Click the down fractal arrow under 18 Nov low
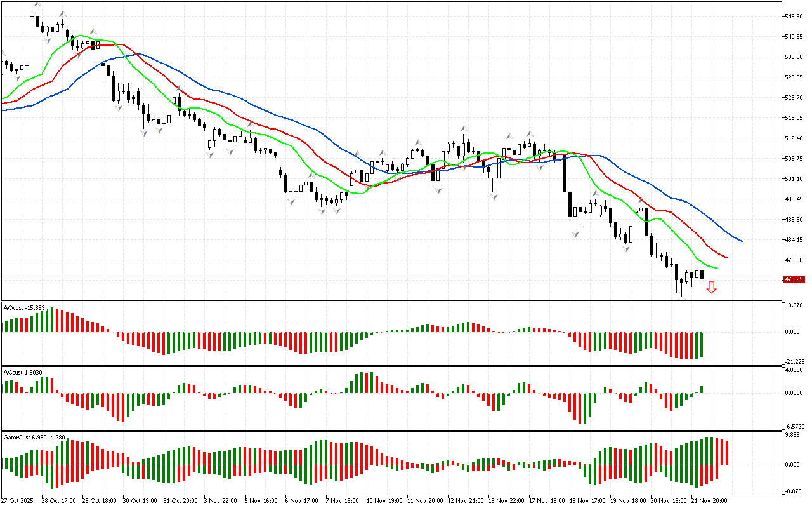 pyautogui.click(x=575, y=234)
